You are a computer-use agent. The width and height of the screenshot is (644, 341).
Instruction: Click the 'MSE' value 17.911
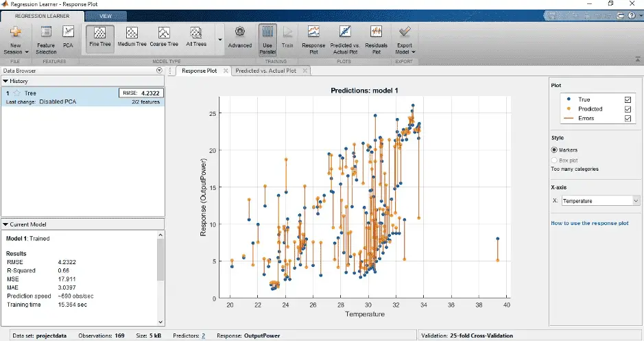click(67, 279)
